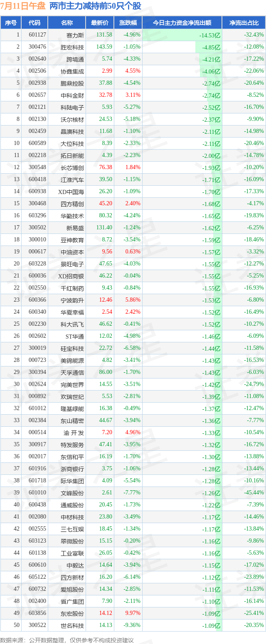This screenshot has height=644, width=266.
Task: Click stock code 000617
Action: (37, 252)
